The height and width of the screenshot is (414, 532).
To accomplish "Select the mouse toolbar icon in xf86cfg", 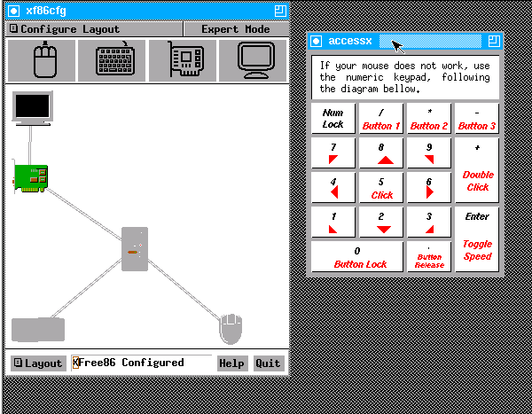I will click(x=42, y=60).
